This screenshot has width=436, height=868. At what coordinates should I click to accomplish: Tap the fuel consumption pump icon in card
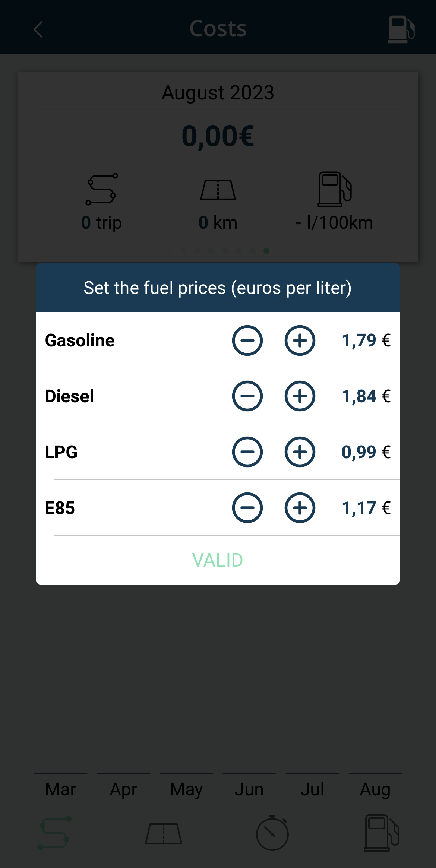tap(334, 189)
